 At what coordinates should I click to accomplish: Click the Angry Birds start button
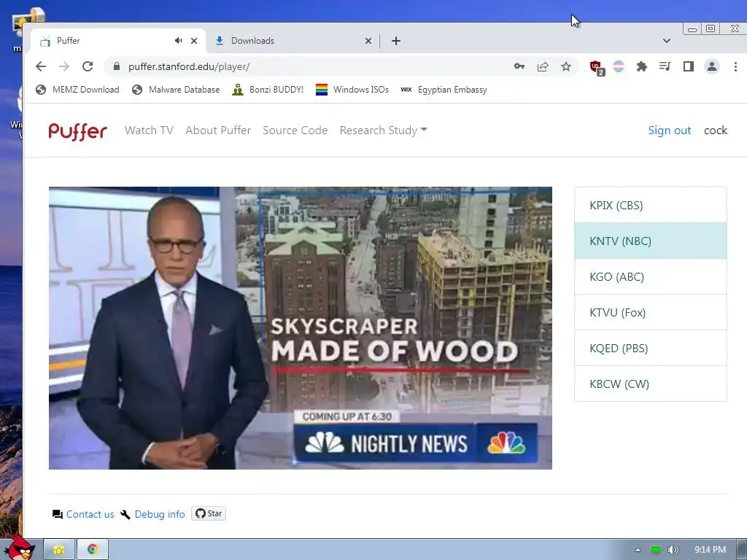click(19, 548)
